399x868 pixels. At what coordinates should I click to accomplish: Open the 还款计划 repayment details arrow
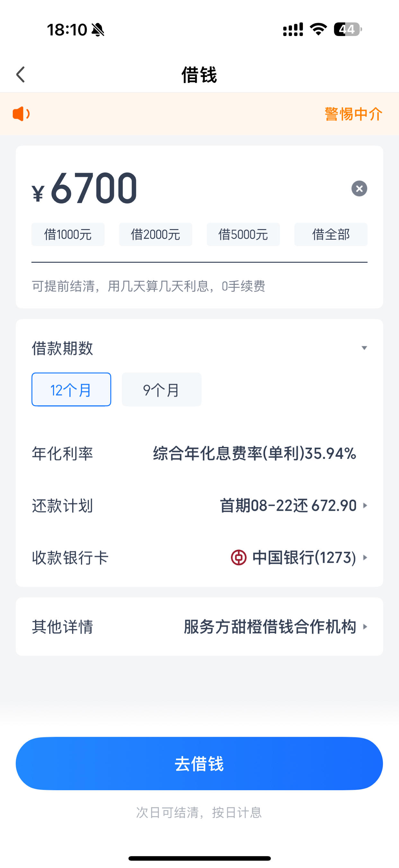coord(365,506)
